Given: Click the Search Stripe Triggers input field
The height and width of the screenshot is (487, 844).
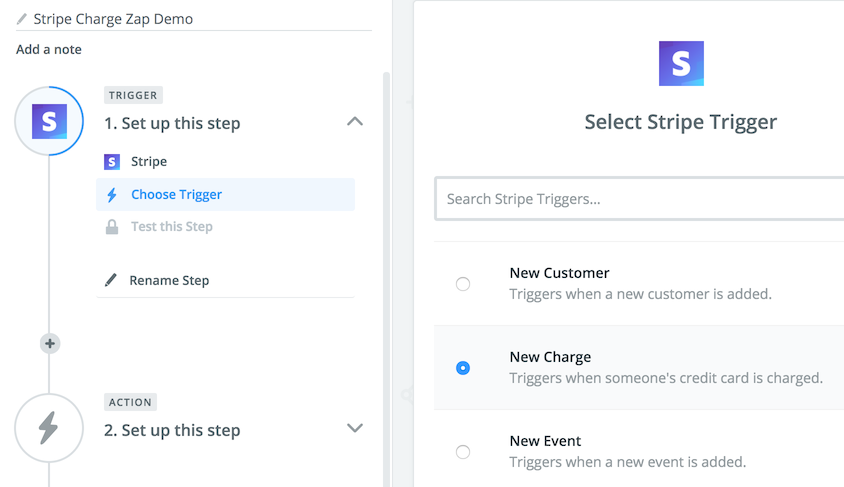Looking at the screenshot, I should coord(639,199).
